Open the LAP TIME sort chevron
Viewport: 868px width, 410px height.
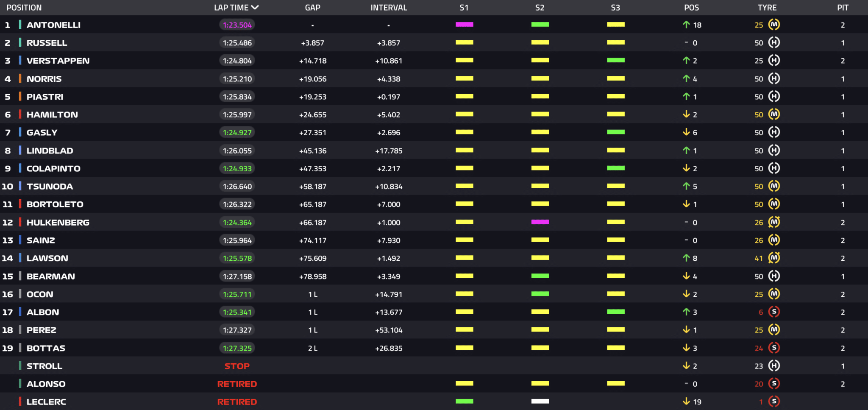(x=255, y=7)
